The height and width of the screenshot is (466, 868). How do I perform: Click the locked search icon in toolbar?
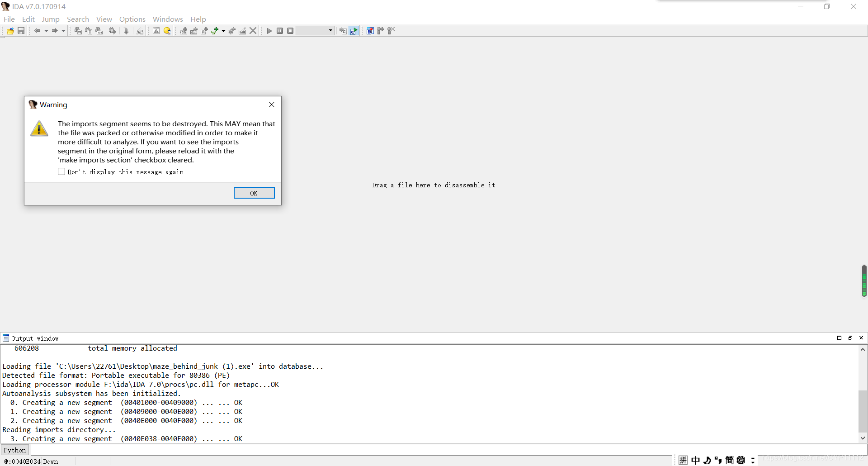[x=140, y=31]
